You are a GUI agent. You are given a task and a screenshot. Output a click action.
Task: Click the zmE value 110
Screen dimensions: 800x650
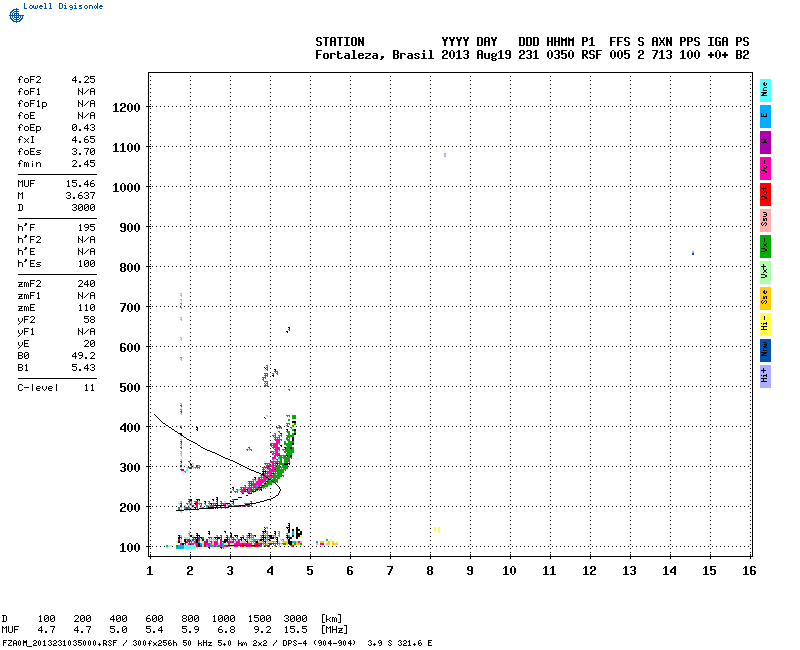(86, 308)
